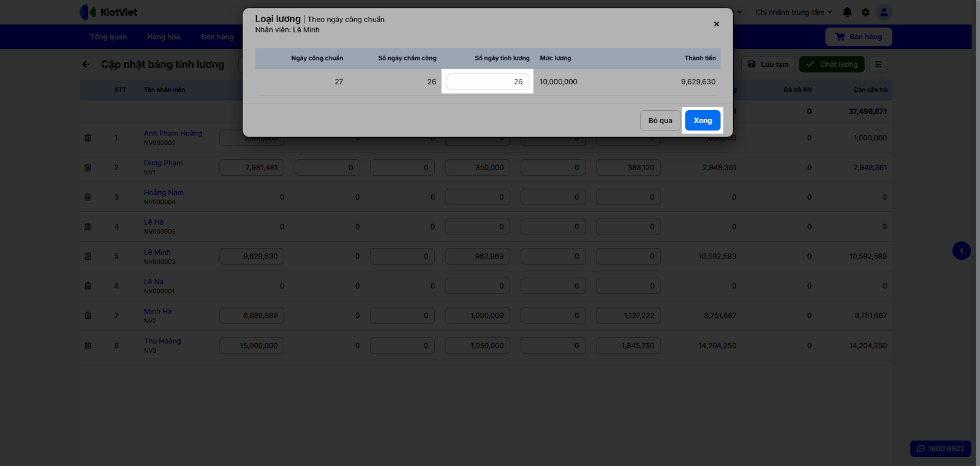980x466 pixels.
Task: Click the KiotViet logo
Action: 108,12
